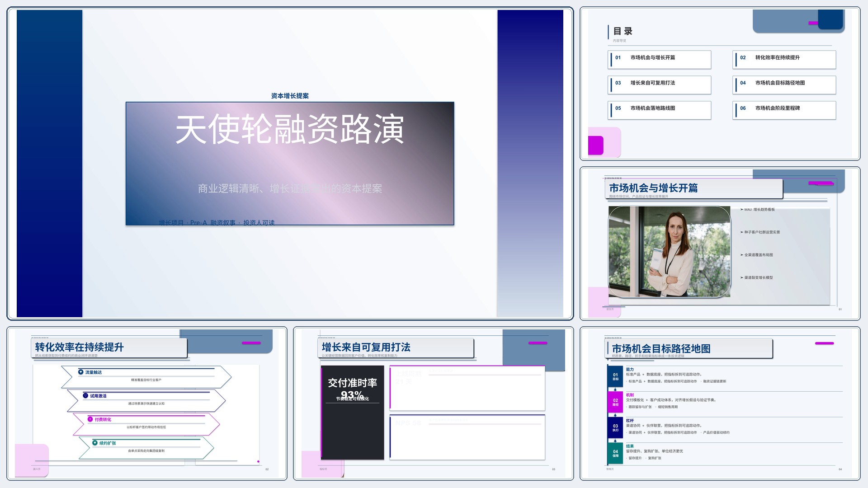Click contents entry 06 市场机会阶段里程碑
Image resolution: width=868 pixels, height=488 pixels.
(784, 110)
